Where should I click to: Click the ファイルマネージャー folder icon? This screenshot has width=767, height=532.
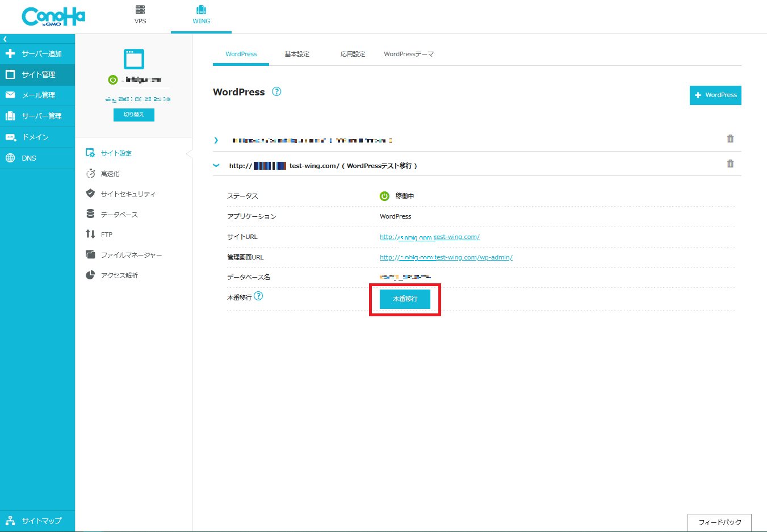90,254
